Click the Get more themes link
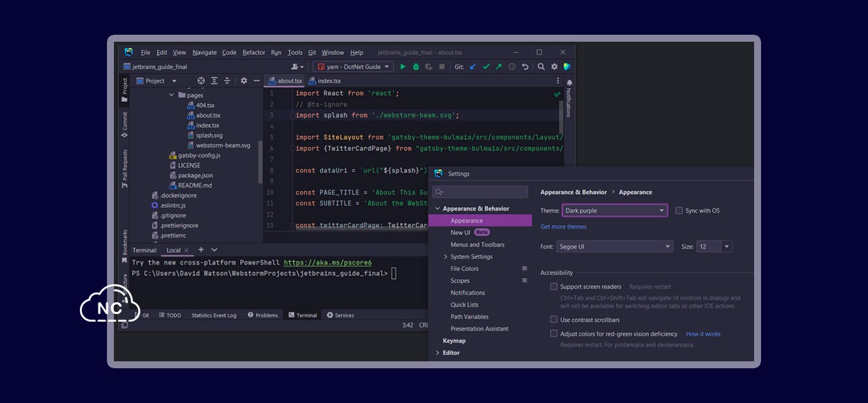 click(x=563, y=227)
